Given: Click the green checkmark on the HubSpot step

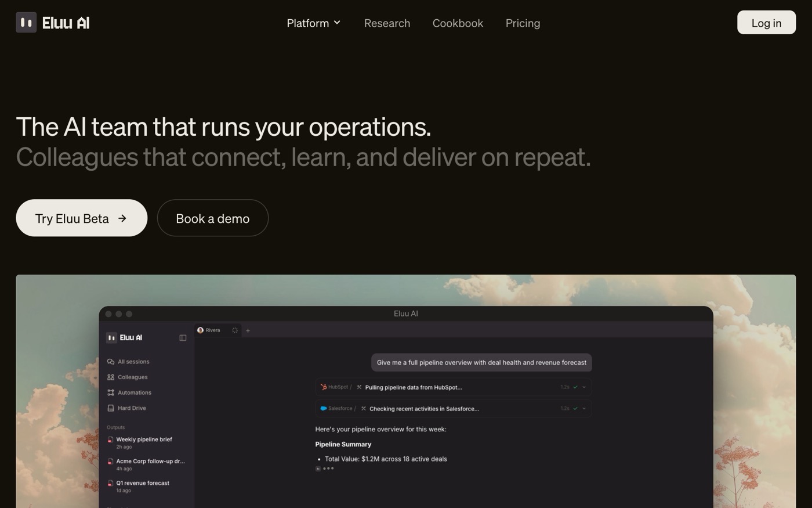Looking at the screenshot, I should [575, 387].
